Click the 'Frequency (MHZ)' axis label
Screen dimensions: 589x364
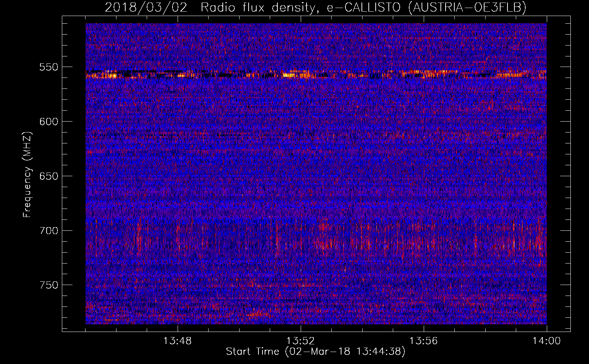(27, 175)
